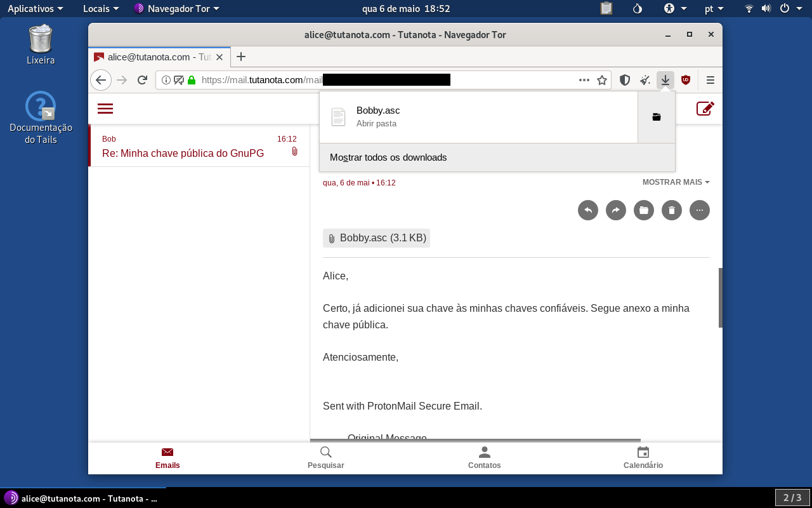Delete the email with the trash icon
Image resolution: width=812 pixels, height=508 pixels.
pos(672,210)
